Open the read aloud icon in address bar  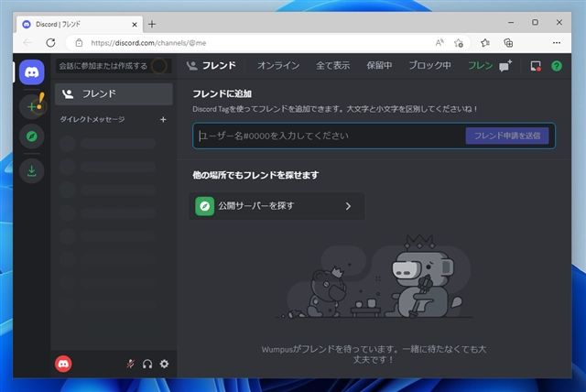(439, 43)
